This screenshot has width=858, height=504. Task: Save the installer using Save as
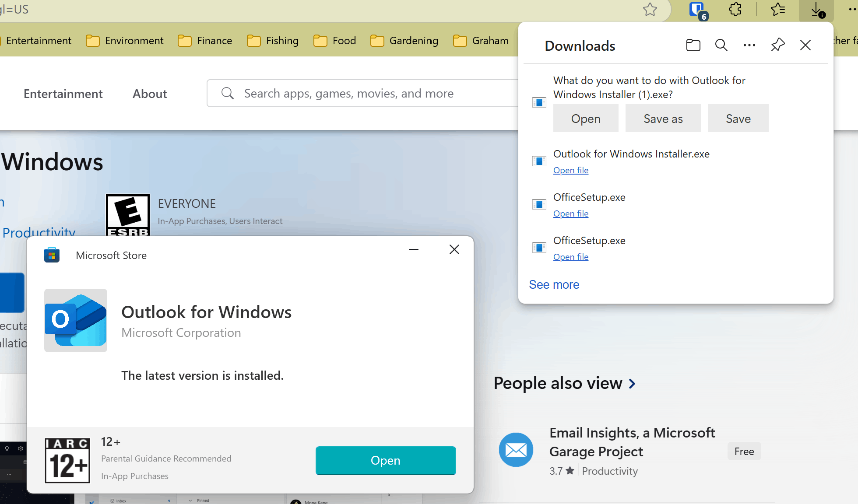663,118
